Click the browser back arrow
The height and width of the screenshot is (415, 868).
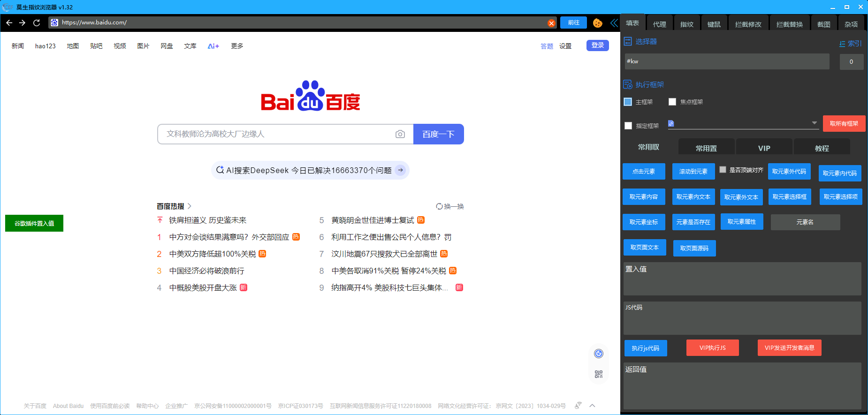point(9,23)
